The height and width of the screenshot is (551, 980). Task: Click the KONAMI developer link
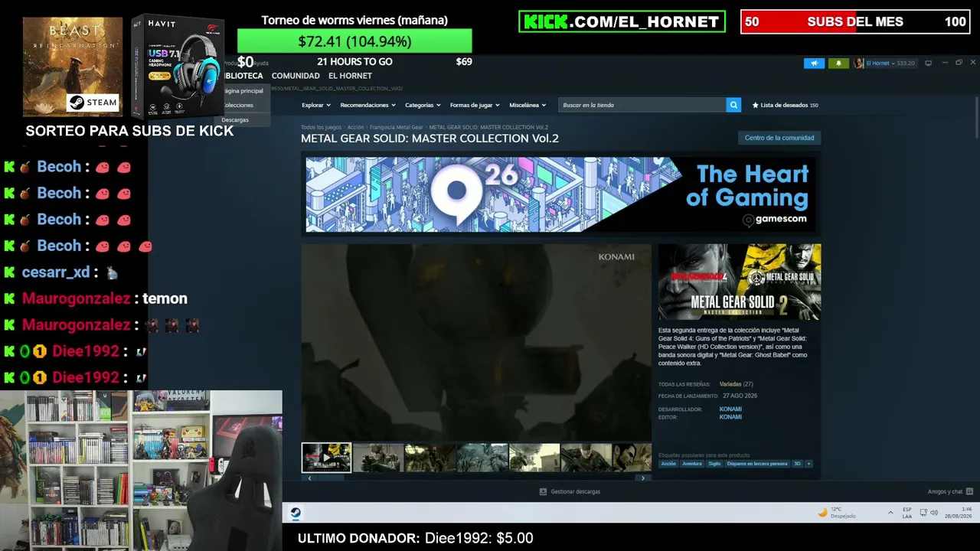pyautogui.click(x=730, y=409)
